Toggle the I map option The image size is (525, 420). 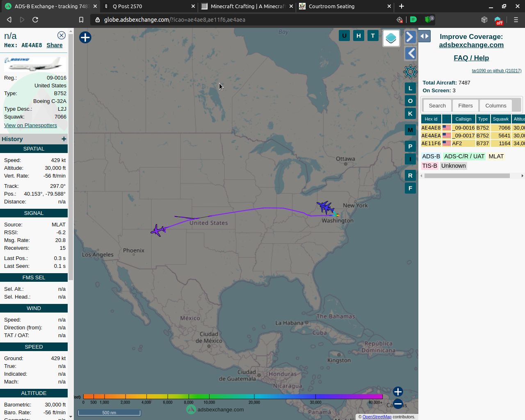tap(410, 159)
